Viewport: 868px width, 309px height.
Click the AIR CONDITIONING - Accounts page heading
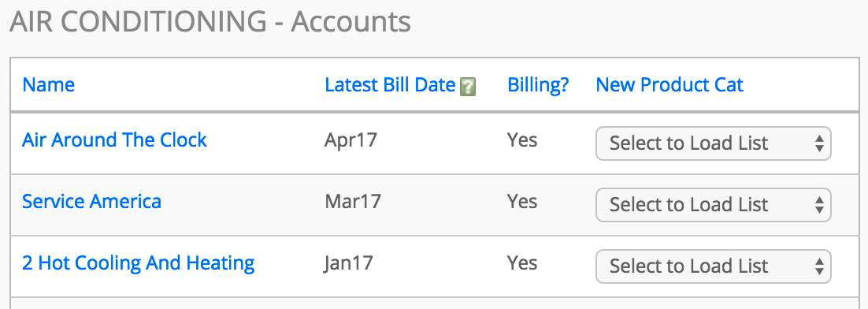(x=210, y=22)
